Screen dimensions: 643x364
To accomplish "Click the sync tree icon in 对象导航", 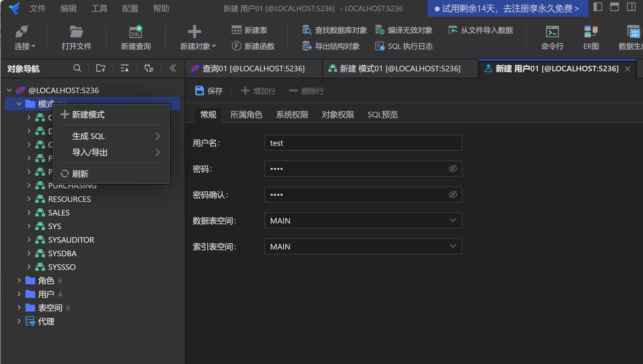I will 149,68.
